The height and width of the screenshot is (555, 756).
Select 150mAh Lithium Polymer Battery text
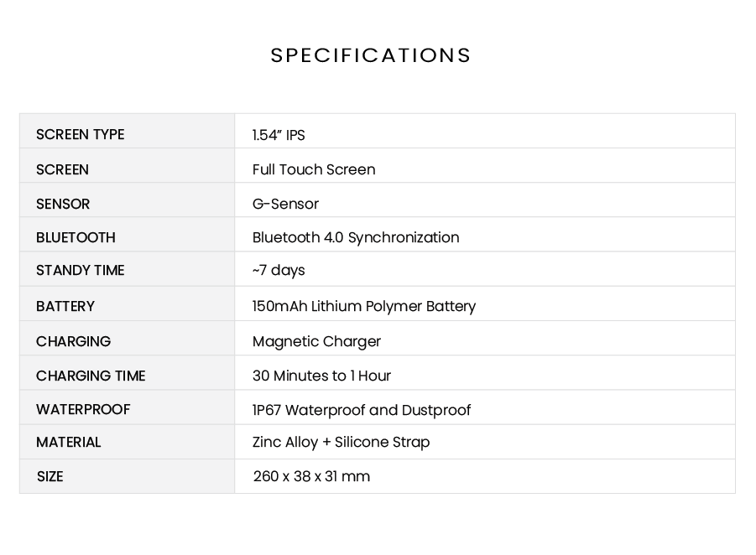pyautogui.click(x=364, y=306)
